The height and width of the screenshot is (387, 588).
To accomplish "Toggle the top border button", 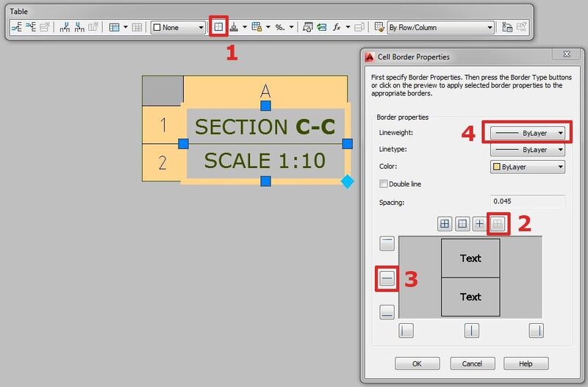I will 387,243.
